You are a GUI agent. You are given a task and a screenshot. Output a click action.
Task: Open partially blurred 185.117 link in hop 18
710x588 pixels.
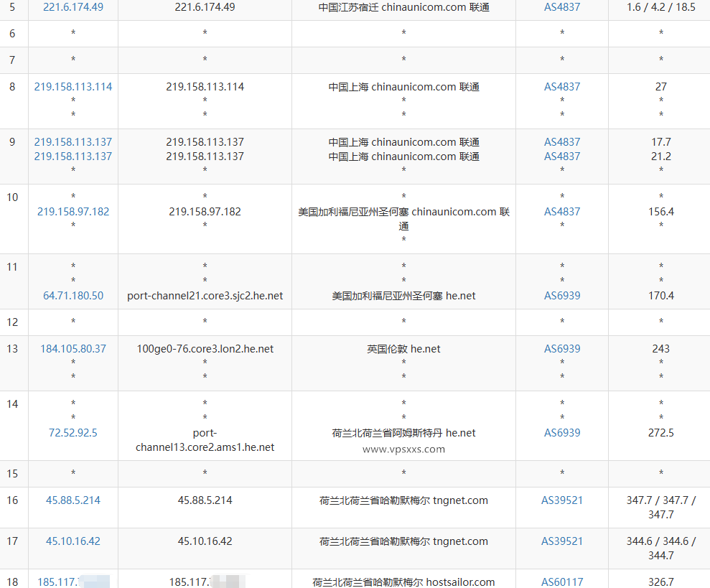[73, 582]
